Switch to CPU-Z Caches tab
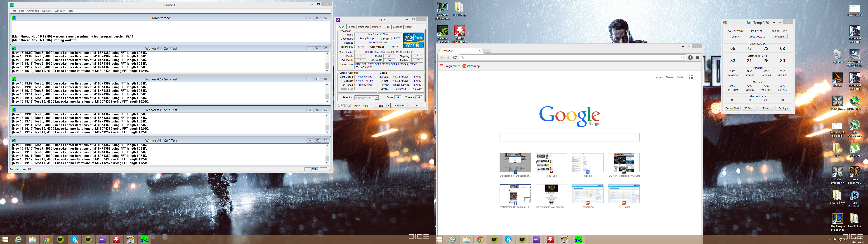This screenshot has height=244, width=868. click(351, 27)
